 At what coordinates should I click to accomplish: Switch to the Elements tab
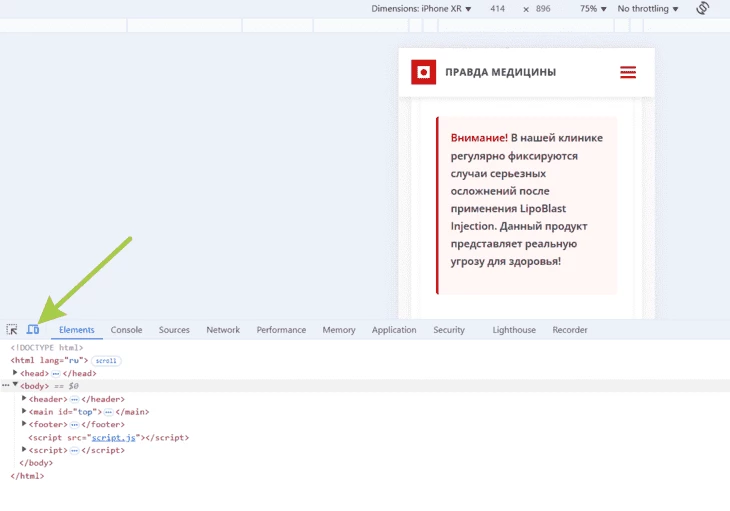[x=76, y=329]
